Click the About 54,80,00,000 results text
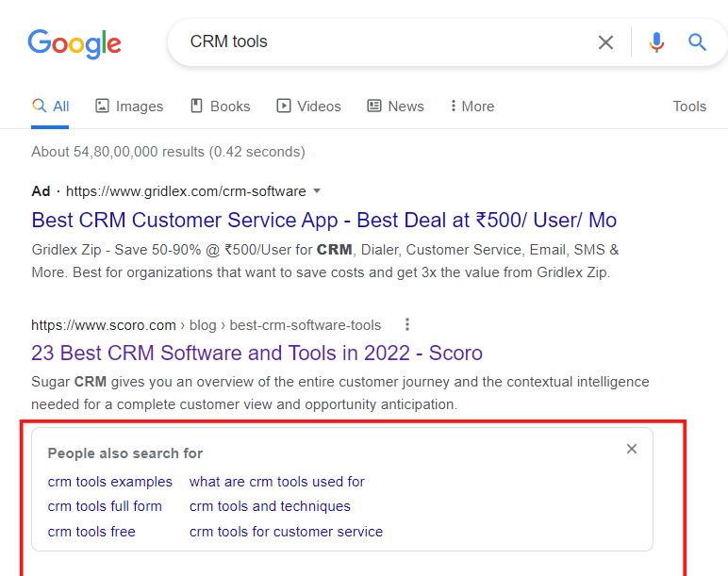This screenshot has width=728, height=576. (168, 152)
